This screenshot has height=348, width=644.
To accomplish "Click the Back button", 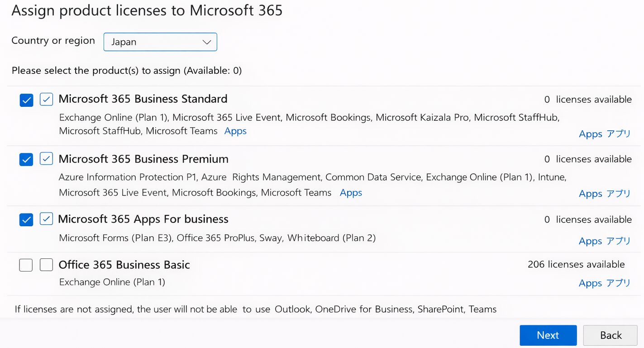I will tap(611, 335).
